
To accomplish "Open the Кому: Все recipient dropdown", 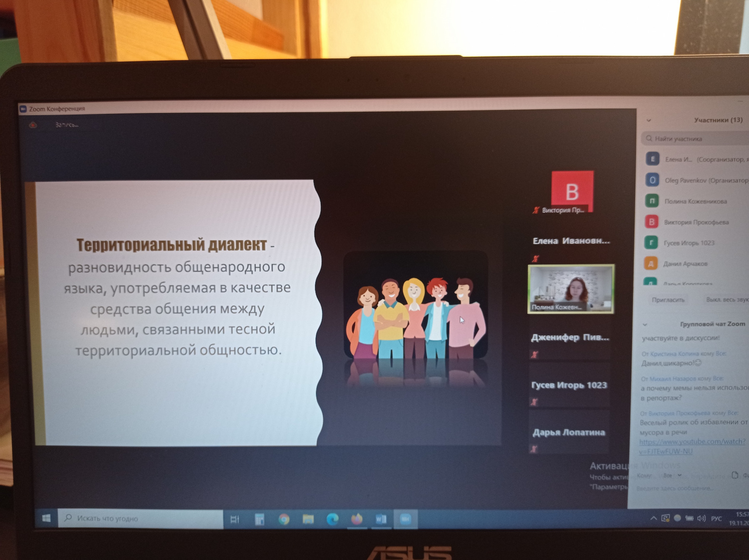I will 672,475.
